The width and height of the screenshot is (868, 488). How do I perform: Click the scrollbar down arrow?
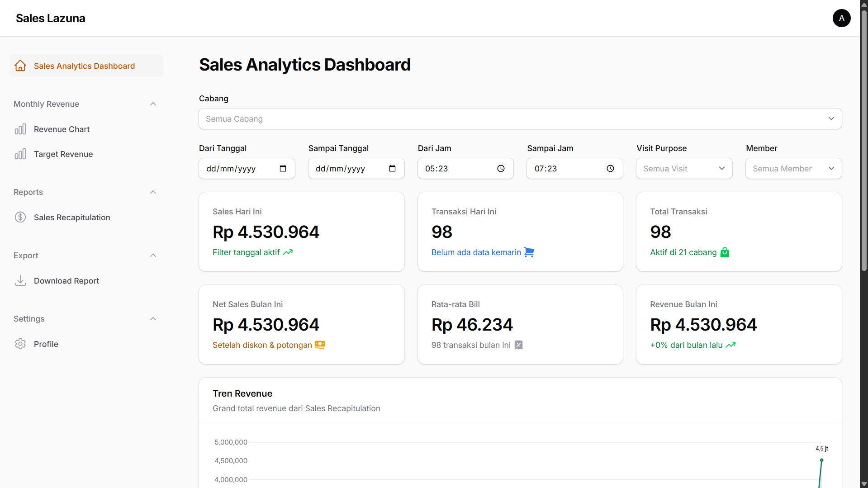pos(864,484)
